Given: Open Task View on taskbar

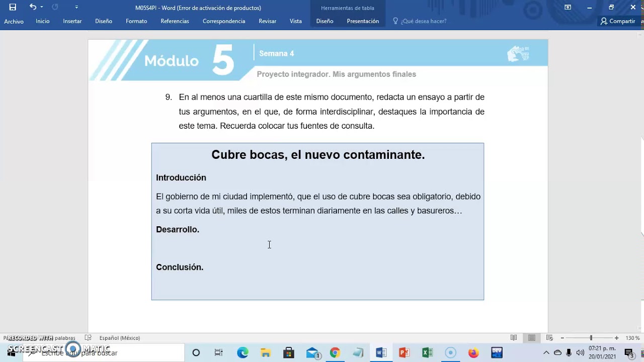Looking at the screenshot, I should click(x=219, y=352).
